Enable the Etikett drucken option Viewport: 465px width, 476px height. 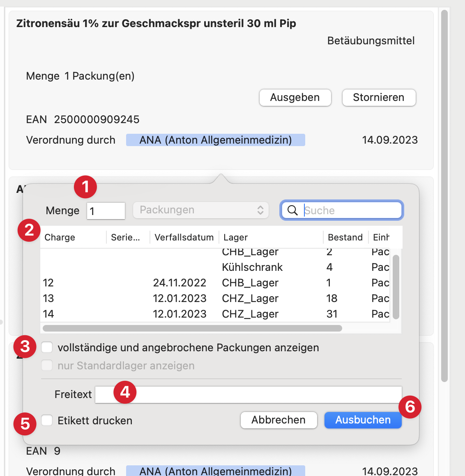tap(47, 420)
